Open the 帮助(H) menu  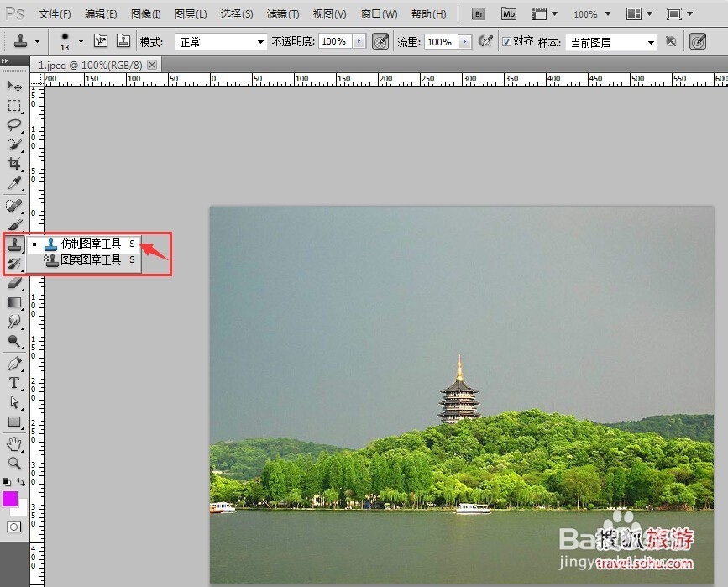tap(428, 14)
